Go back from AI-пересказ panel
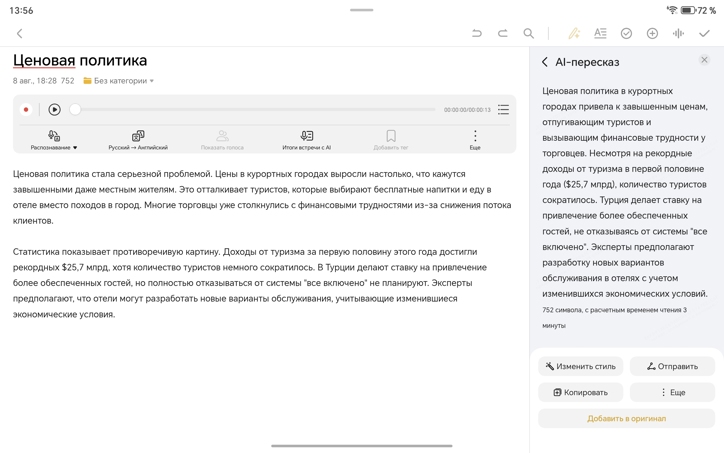The height and width of the screenshot is (453, 724). [545, 62]
